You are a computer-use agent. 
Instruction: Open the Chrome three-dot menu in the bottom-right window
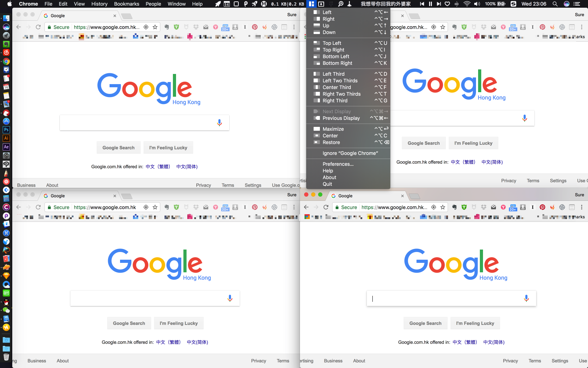click(582, 207)
